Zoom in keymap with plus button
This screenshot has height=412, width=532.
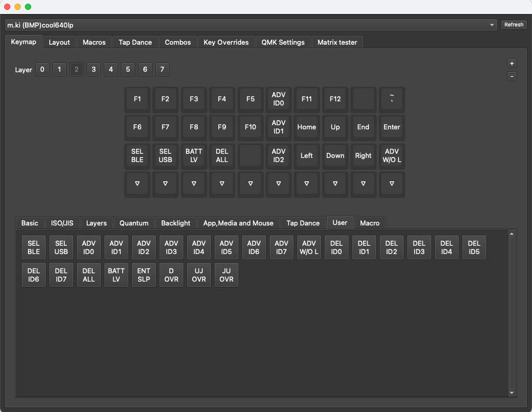tap(512, 63)
